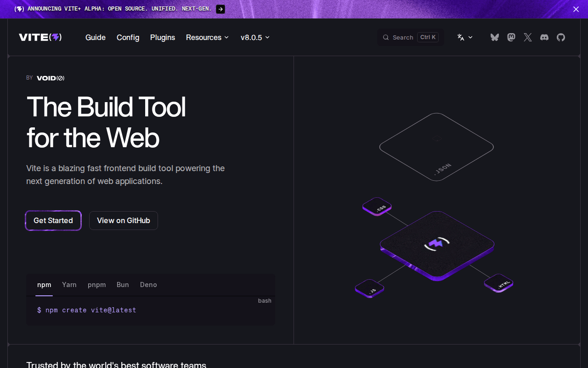Select the pnpm install tab
Viewport: 588px width, 368px height.
96,285
